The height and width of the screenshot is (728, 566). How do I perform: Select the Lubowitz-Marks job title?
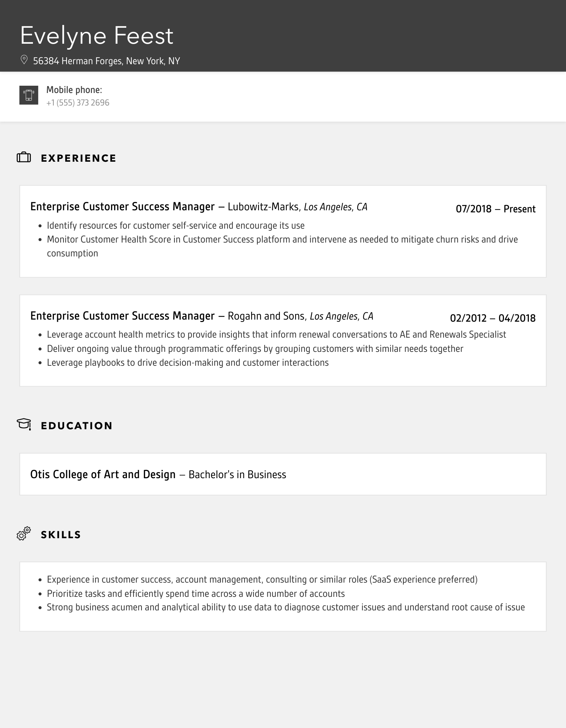(122, 206)
